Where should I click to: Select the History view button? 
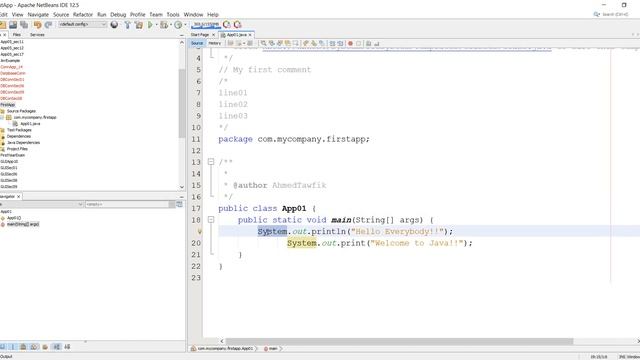click(x=214, y=43)
